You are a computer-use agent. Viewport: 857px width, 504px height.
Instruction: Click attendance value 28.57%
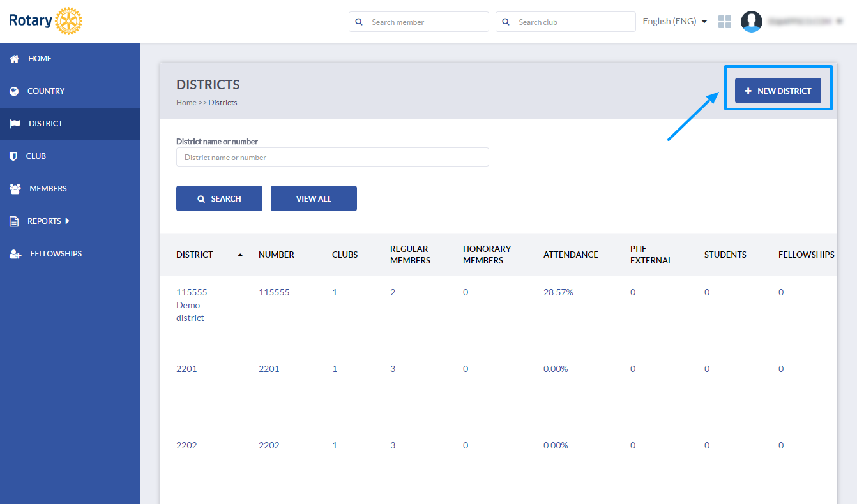558,292
